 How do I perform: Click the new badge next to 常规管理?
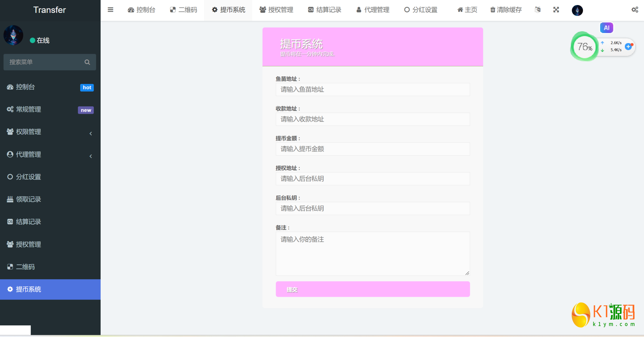coord(86,110)
